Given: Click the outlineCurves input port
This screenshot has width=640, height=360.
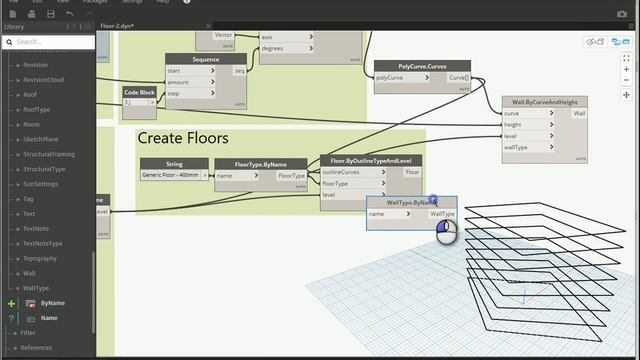Looking at the screenshot, I should (353, 172).
